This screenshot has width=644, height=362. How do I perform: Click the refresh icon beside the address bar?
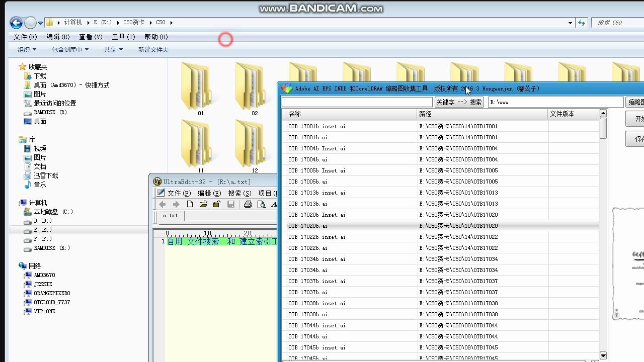(582, 23)
